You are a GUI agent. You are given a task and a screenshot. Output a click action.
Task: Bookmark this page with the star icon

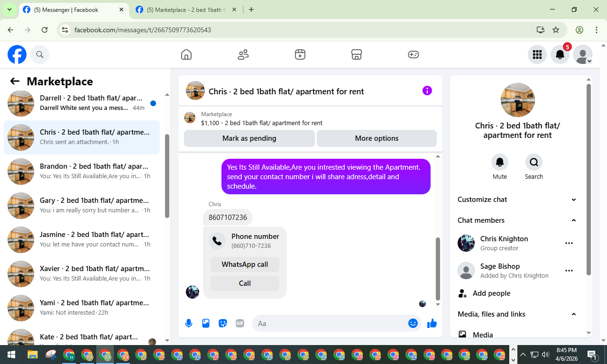(556, 30)
